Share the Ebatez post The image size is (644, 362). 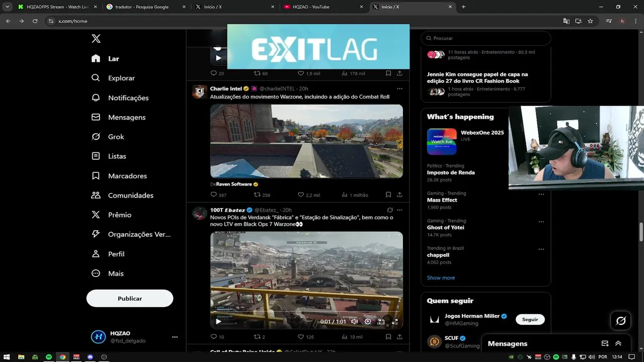399,337
